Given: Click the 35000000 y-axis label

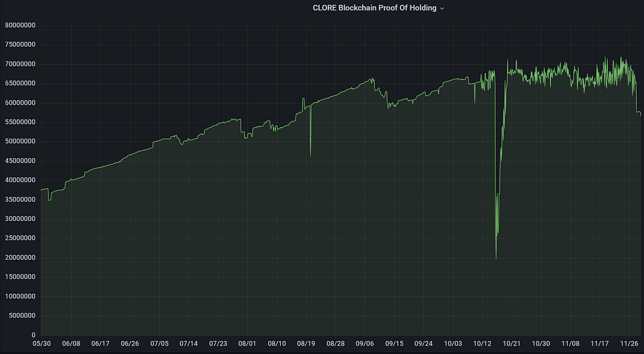Looking at the screenshot, I should pyautogui.click(x=20, y=199).
